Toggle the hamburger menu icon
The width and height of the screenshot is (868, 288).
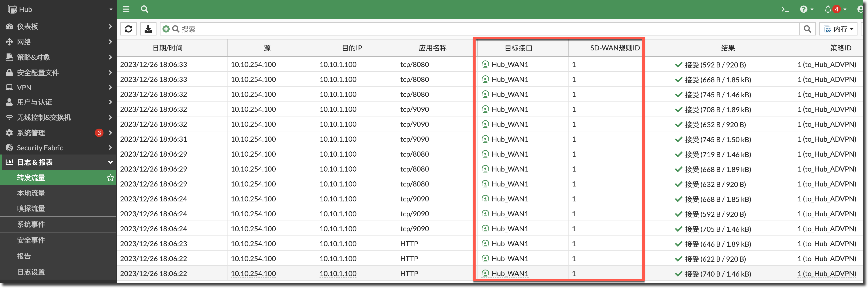[126, 9]
